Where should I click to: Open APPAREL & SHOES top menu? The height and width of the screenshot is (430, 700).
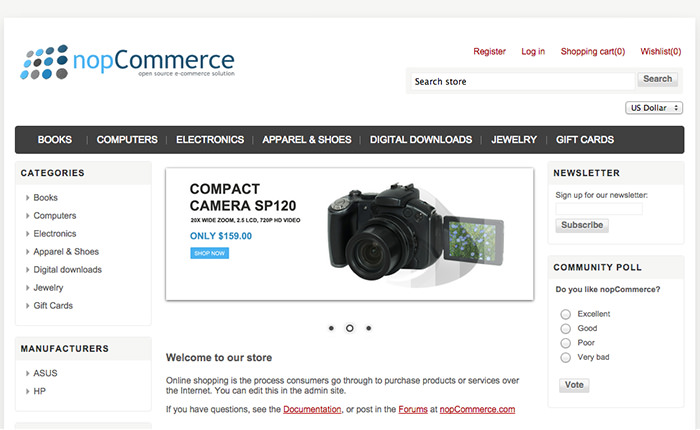(307, 140)
